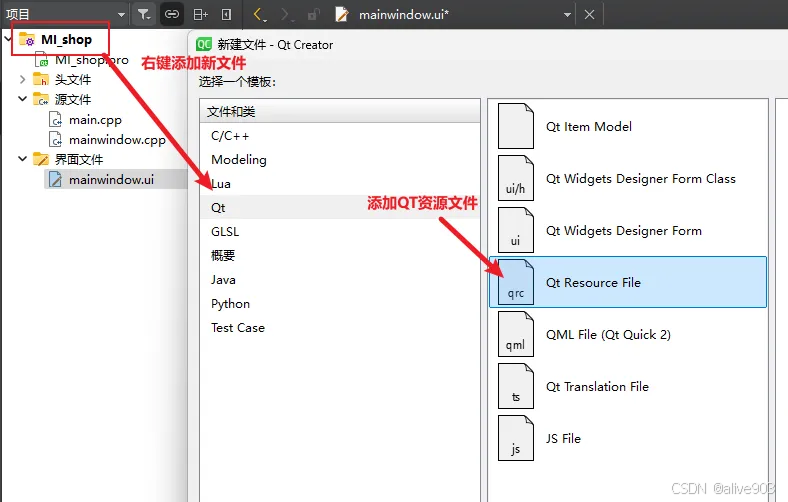
Task: Click the ui Designer Form file icon
Action: pyautogui.click(x=516, y=230)
